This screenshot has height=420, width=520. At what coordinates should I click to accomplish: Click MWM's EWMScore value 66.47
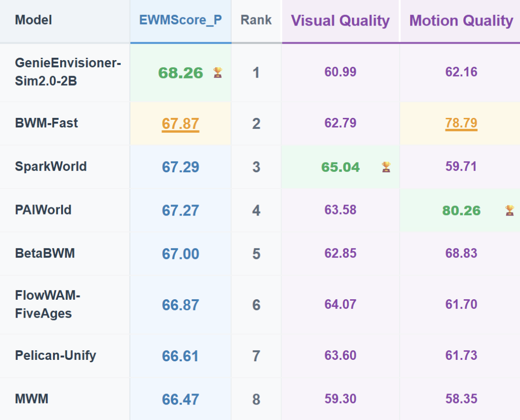(x=181, y=399)
